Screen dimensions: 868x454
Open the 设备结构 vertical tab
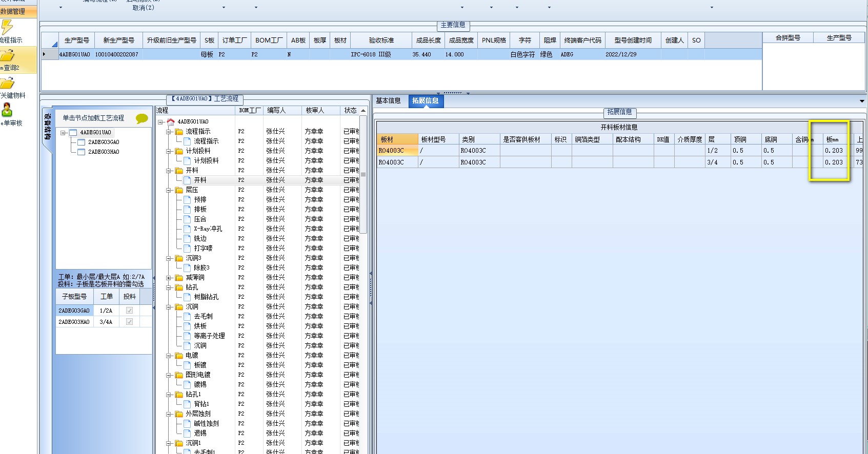pyautogui.click(x=47, y=127)
